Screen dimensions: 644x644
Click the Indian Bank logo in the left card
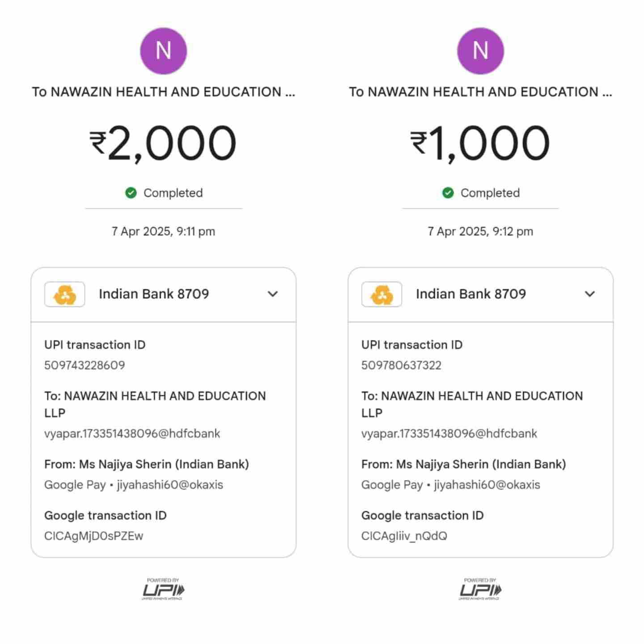[x=65, y=294]
